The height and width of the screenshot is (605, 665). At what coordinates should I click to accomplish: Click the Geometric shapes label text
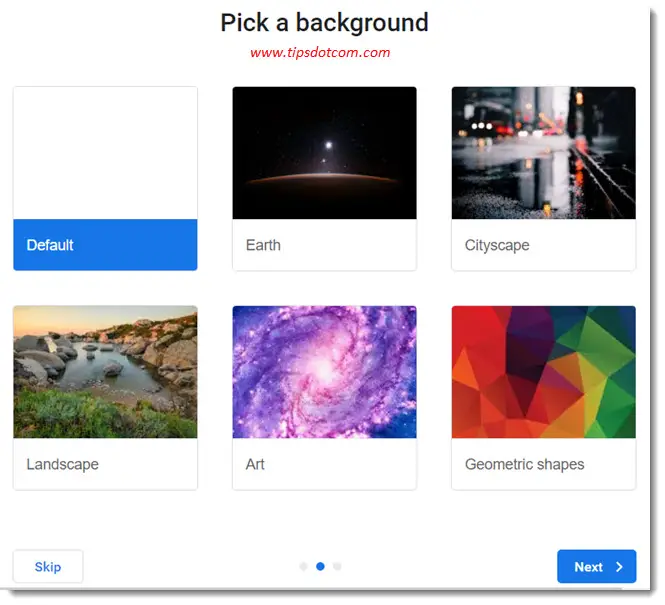525,464
